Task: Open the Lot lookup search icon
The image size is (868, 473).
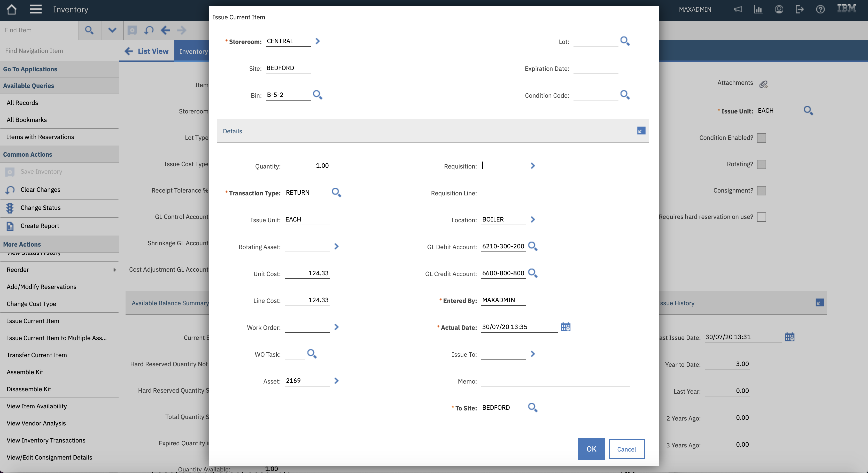Action: click(625, 41)
